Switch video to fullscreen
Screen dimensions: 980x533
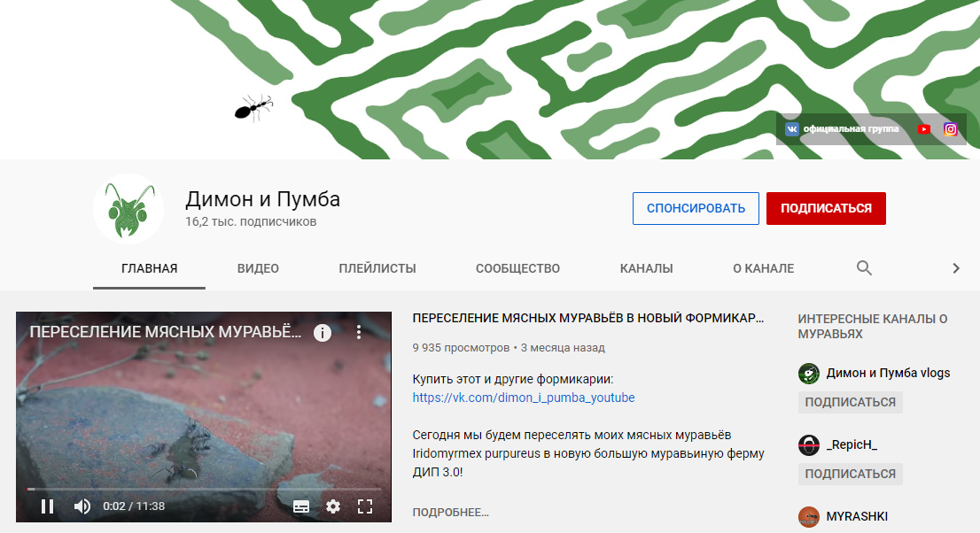365,506
